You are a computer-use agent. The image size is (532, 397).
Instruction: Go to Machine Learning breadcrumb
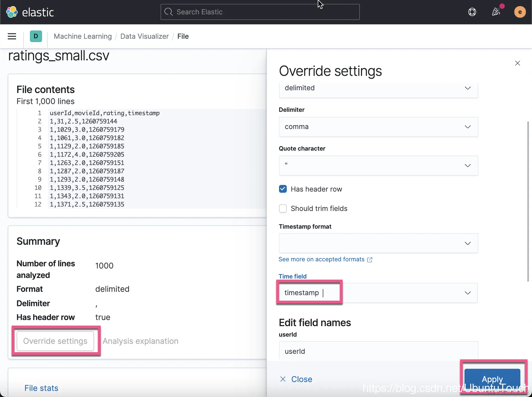click(83, 36)
